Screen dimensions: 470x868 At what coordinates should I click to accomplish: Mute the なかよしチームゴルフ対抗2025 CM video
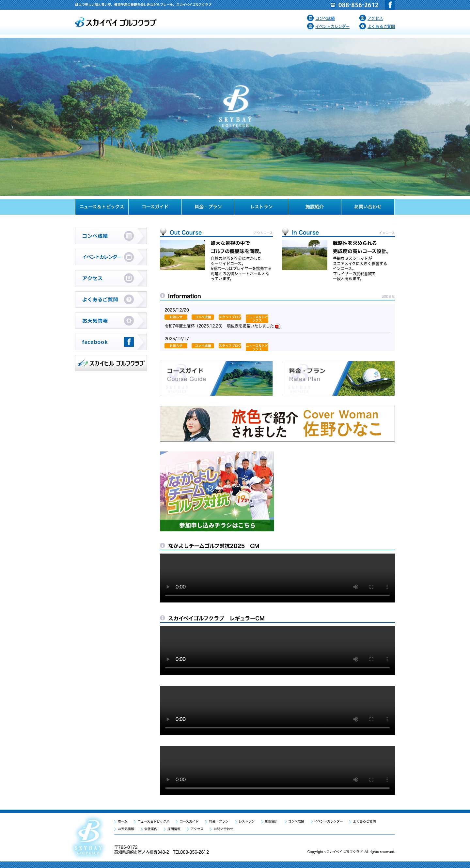point(355,586)
